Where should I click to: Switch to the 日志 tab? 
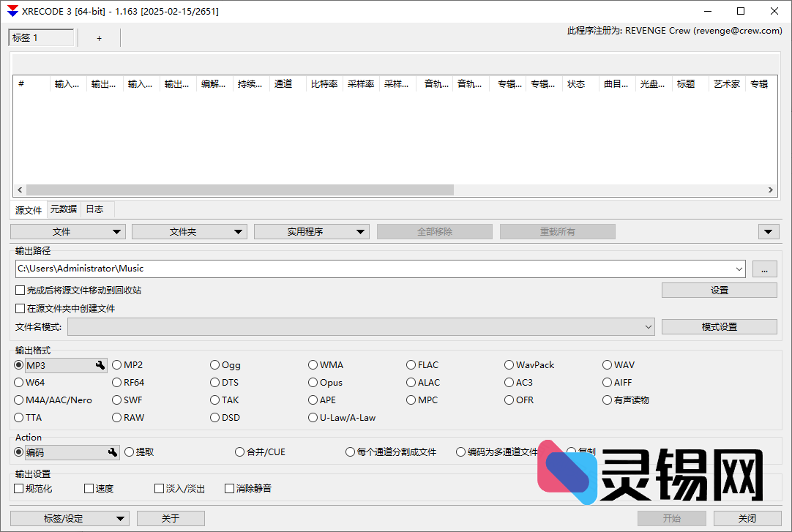[x=94, y=209]
